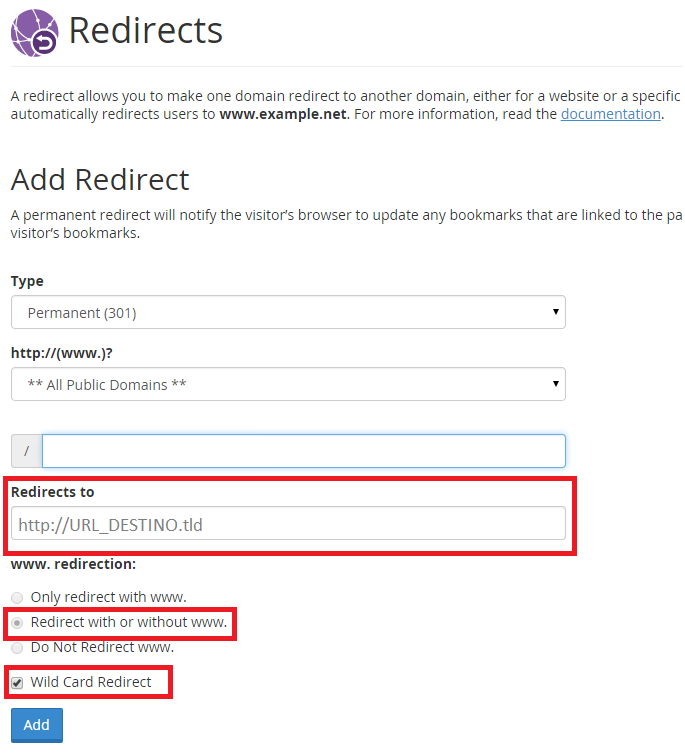Image resolution: width=685 pixels, height=755 pixels.
Task: Click the Add Redirect section heading
Action: pyautogui.click(x=100, y=180)
